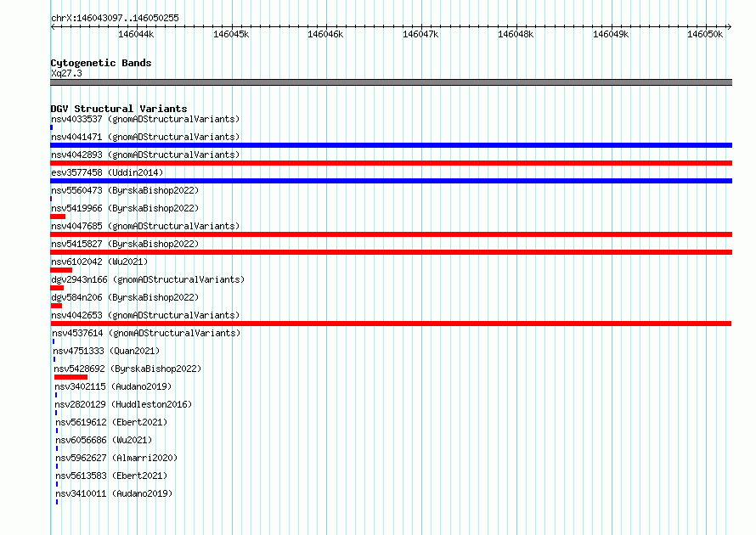Click the 146045k ruler label
The height and width of the screenshot is (535, 756).
pyautogui.click(x=231, y=34)
